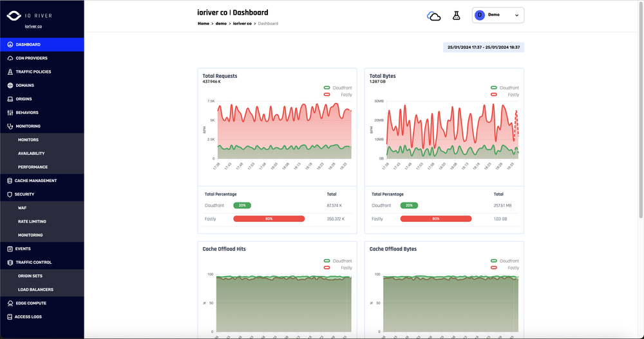Click the Home breadcrumb link

coord(203,23)
